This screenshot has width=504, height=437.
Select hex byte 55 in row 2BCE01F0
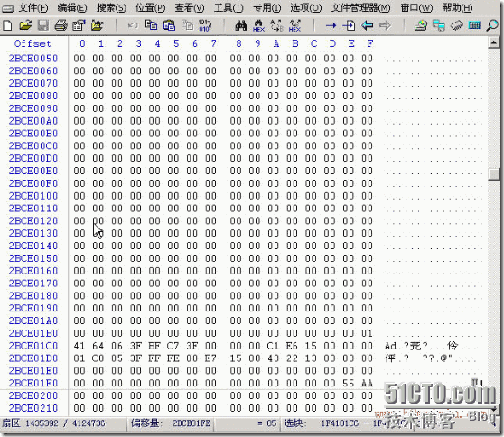point(348,384)
